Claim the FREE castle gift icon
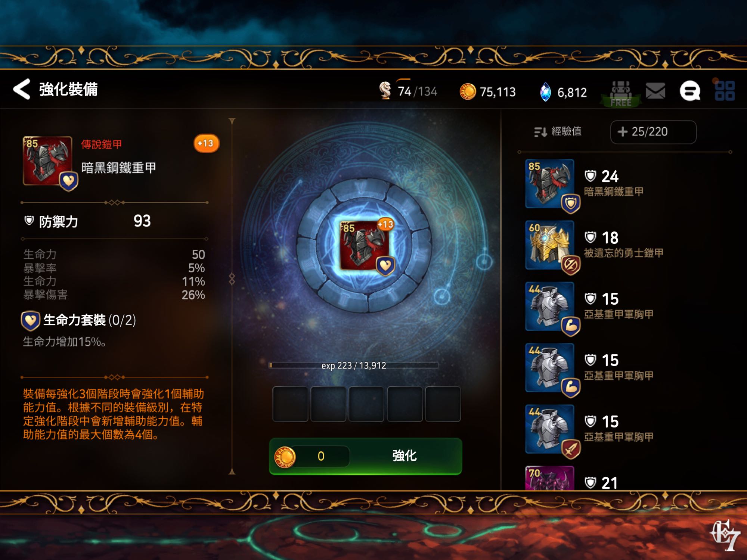Screen dimensions: 747x560 (x=621, y=94)
